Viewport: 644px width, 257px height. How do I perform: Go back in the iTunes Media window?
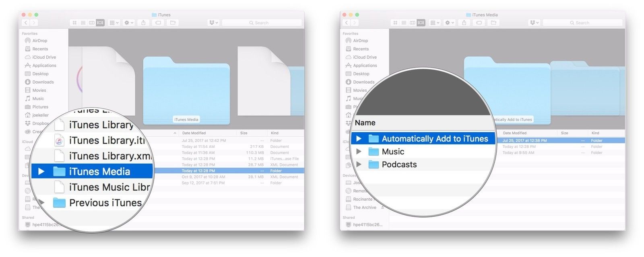347,23
